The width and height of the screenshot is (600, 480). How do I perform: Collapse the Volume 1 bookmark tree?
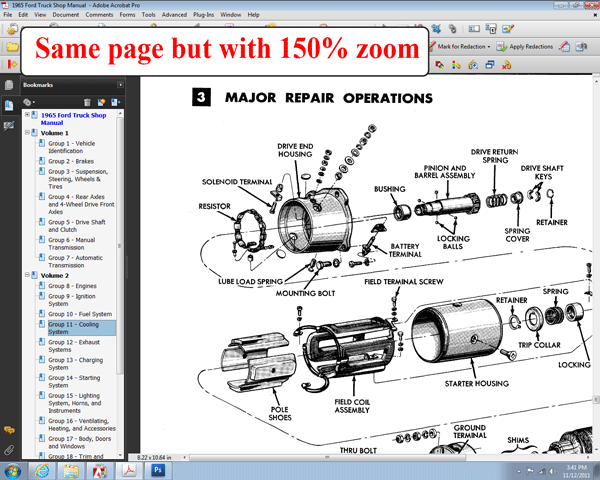pos(27,132)
